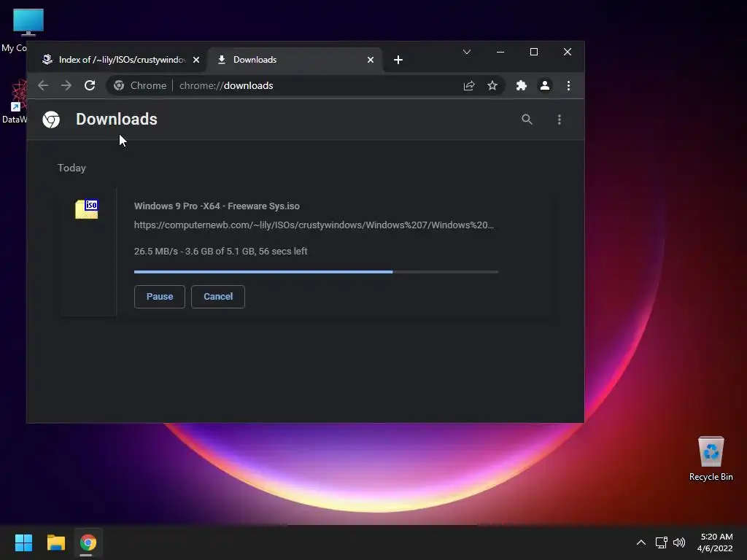Select the Recycle Bin desktop icon

click(x=711, y=459)
